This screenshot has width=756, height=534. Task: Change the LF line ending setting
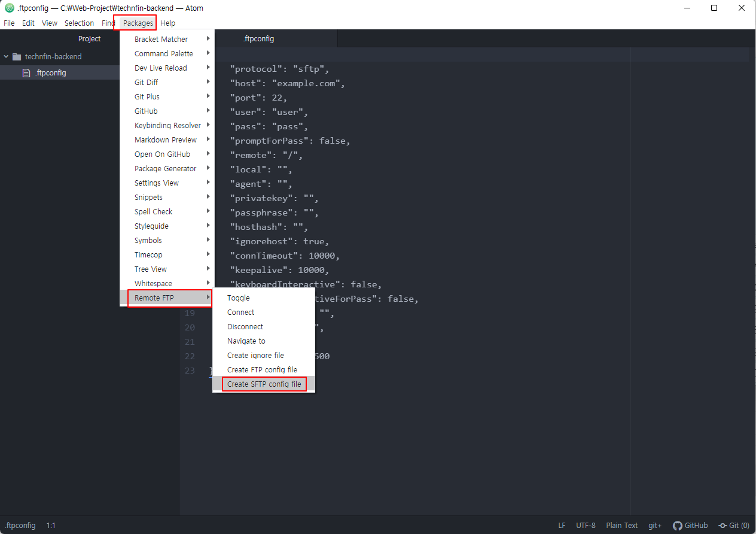(562, 525)
